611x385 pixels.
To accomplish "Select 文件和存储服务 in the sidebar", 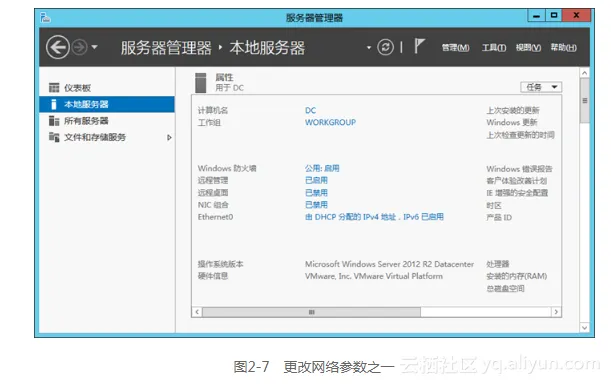I will [107, 137].
